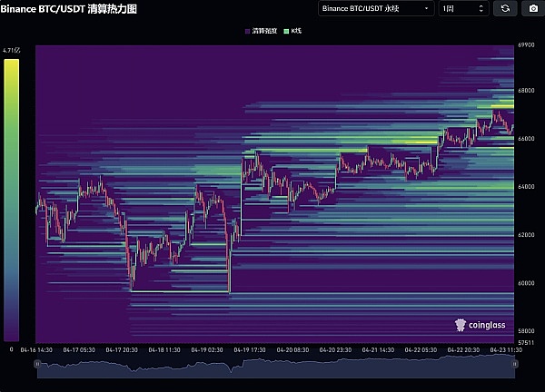Click the middle of the bottom minimap chart
The height and width of the screenshot is (392, 545).
(274, 364)
